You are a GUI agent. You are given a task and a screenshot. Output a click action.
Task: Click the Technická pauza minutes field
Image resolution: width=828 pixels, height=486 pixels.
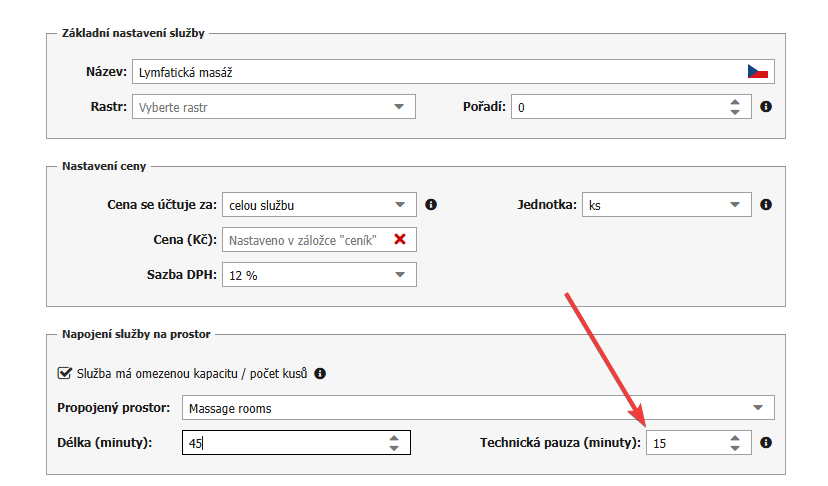[x=685, y=443]
